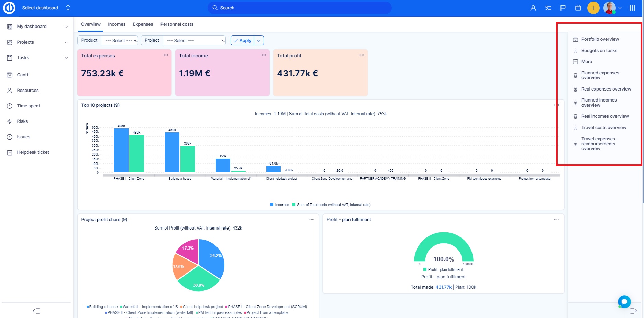Toggle Building a house pie legend entry
The height and width of the screenshot is (318, 644).
click(102, 307)
